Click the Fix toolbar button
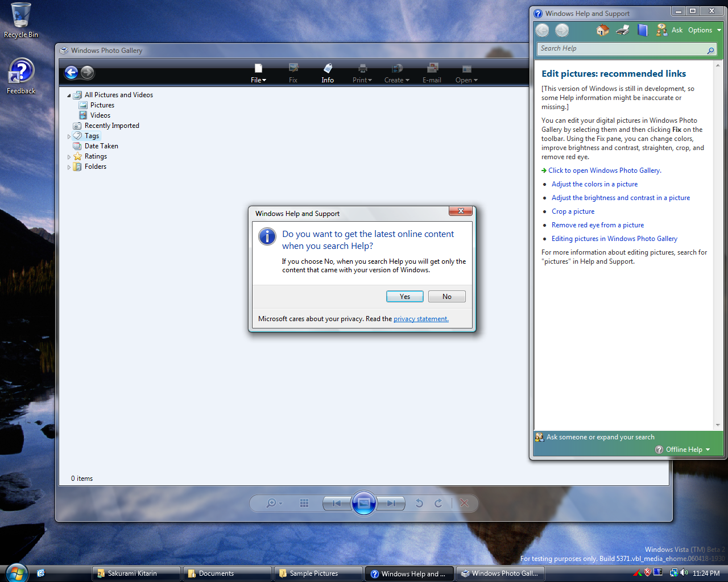This screenshot has width=728, height=582. coord(293,74)
